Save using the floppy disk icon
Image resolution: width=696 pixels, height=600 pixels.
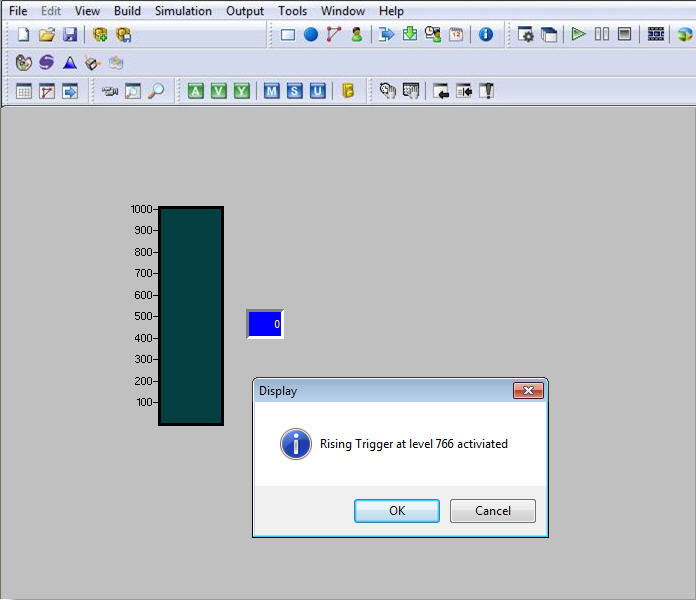tap(70, 35)
